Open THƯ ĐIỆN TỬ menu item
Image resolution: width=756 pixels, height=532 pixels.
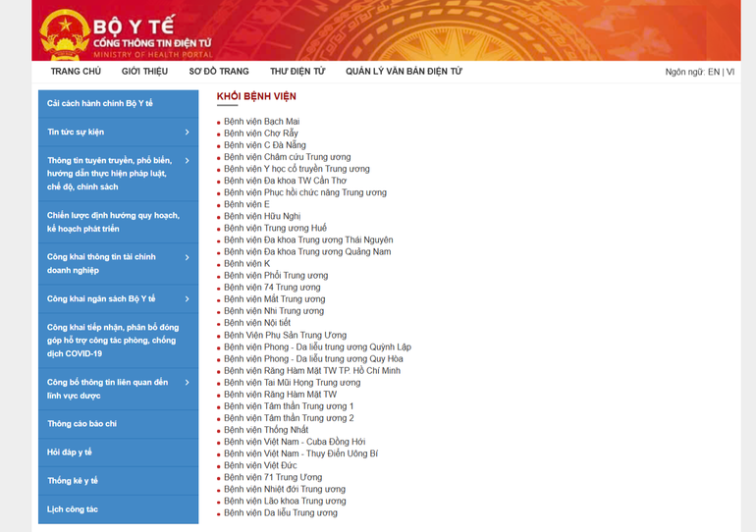point(297,72)
